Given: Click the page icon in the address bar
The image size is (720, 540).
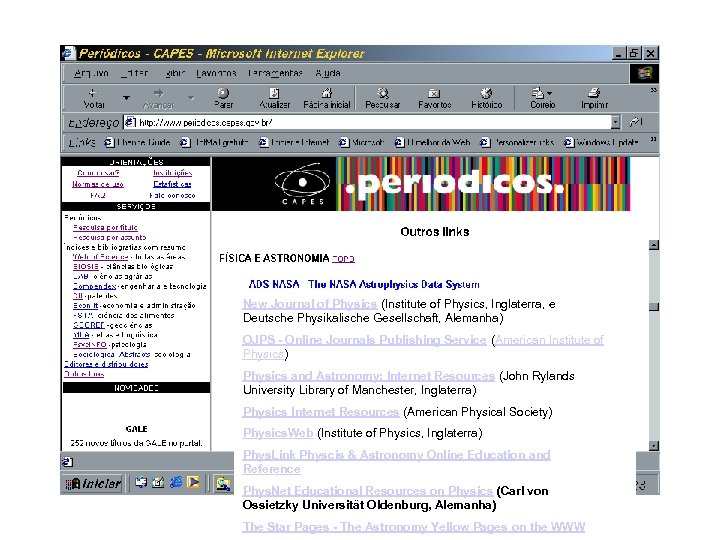Looking at the screenshot, I should [x=130, y=122].
